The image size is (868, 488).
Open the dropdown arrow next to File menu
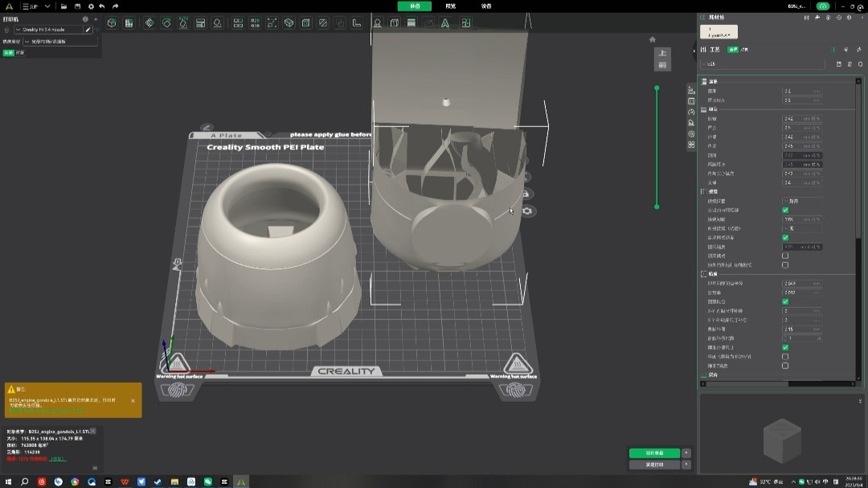tap(47, 6)
